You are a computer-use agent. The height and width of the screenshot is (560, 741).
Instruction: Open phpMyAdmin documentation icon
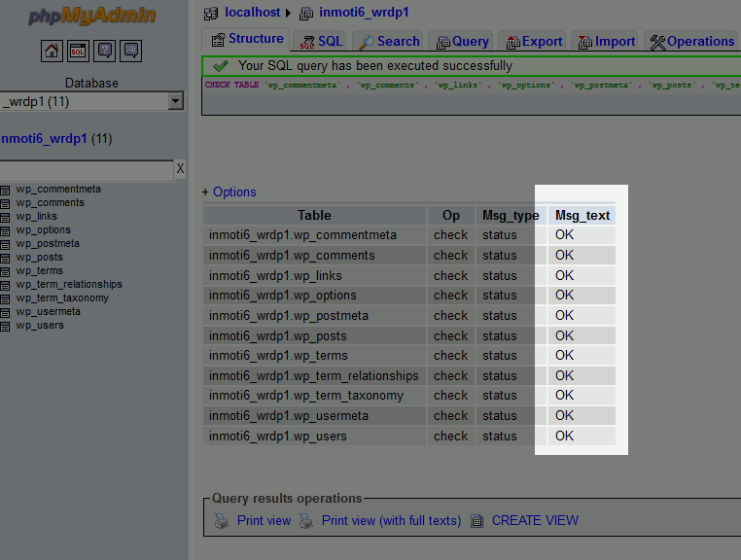[x=105, y=51]
